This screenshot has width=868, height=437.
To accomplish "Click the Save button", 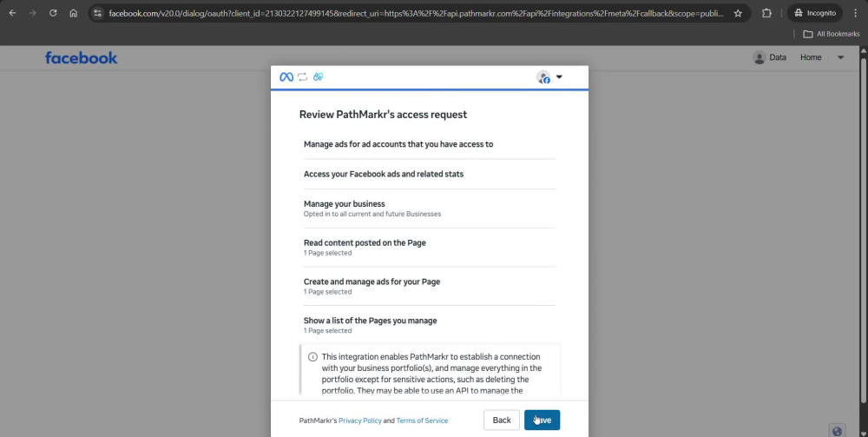I will (542, 420).
